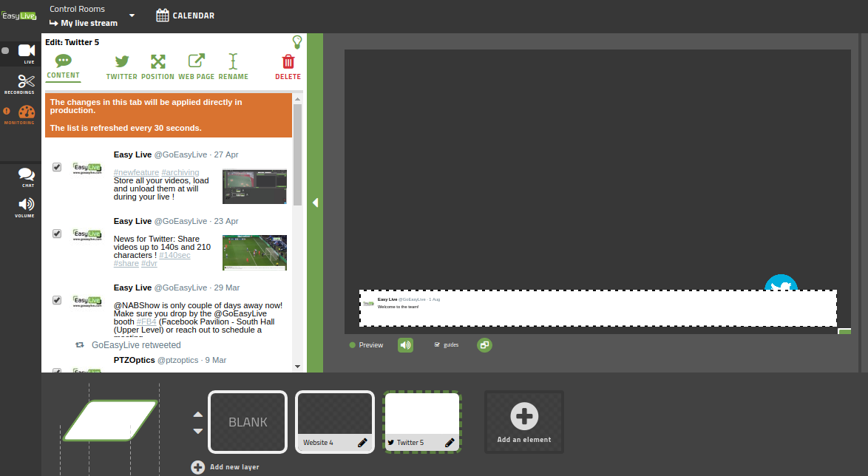Move the layer up with the up arrow

click(x=197, y=414)
